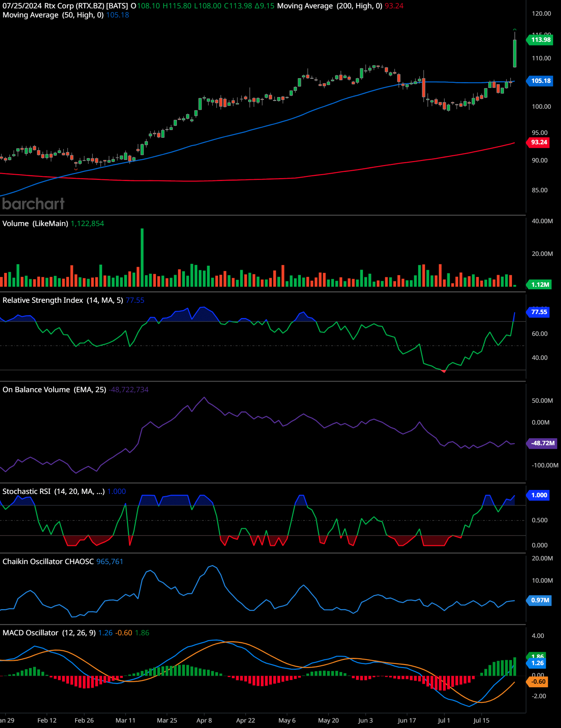Click the -100.00M OBV axis label
The width and height of the screenshot is (561, 728).
[x=545, y=465]
